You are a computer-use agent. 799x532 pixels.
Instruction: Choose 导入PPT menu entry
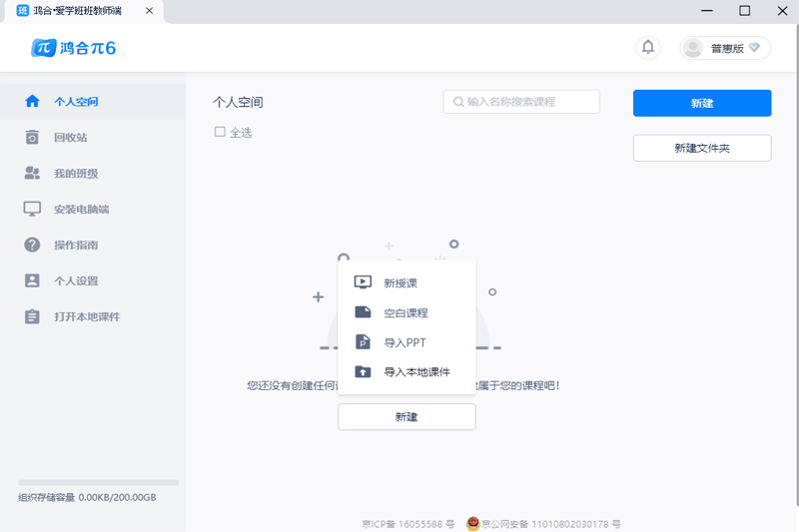(x=406, y=342)
